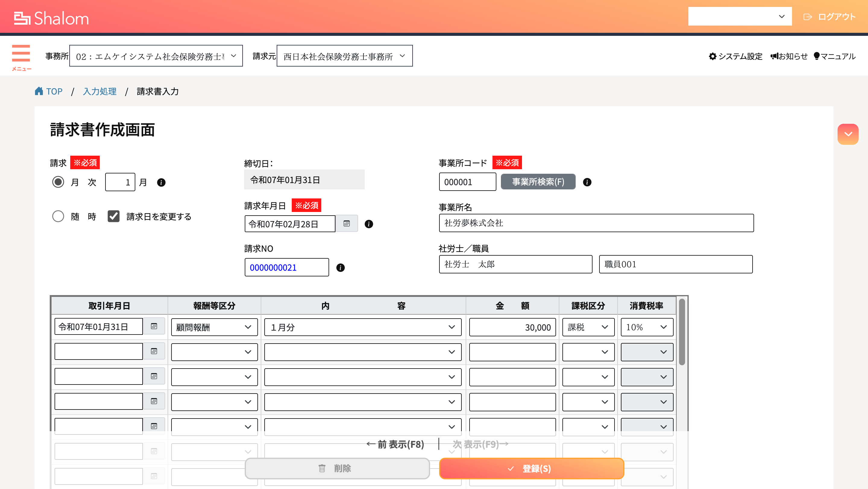The image size is (868, 489).
Task: Open the user dropdown in header
Action: [740, 17]
